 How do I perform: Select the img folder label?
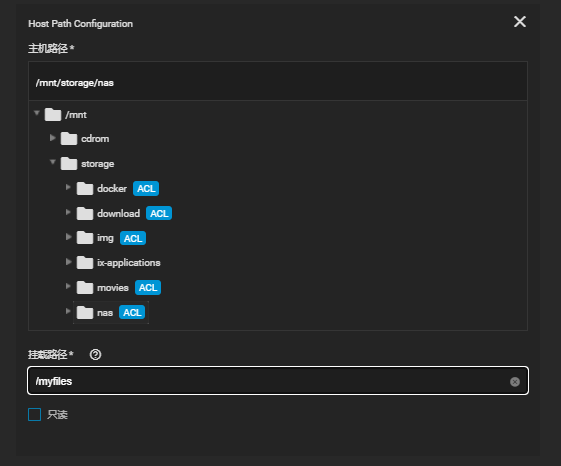[105, 238]
